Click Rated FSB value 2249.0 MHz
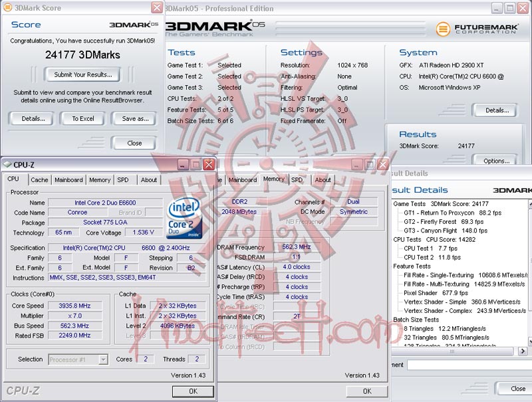 point(74,336)
